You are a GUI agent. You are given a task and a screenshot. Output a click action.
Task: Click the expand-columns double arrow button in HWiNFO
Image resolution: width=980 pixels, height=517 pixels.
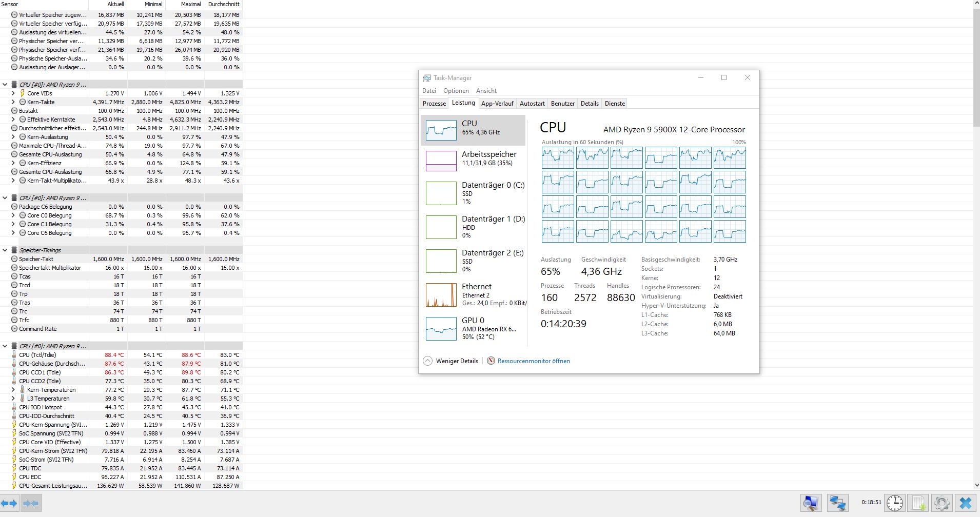10,503
